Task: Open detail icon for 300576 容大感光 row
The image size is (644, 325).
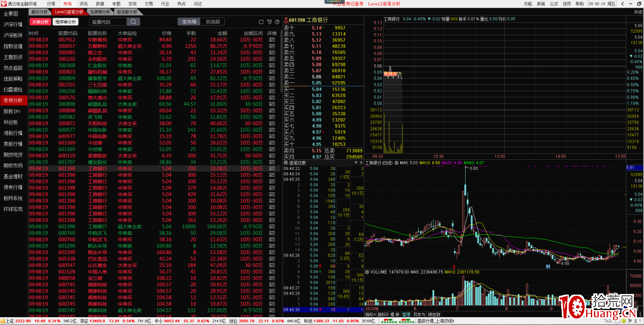Action: click(271, 98)
